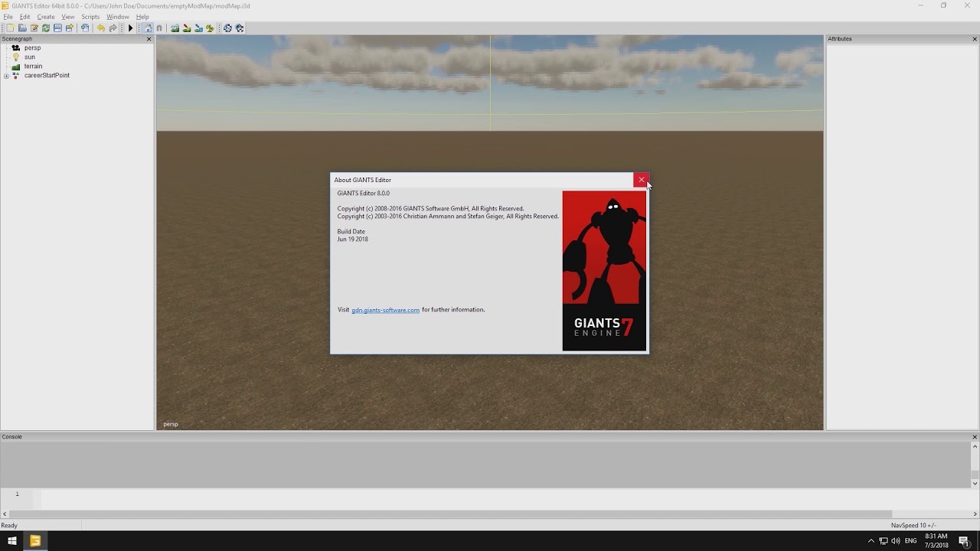The height and width of the screenshot is (551, 980).
Task: Open the Windows notification center
Action: click(964, 541)
